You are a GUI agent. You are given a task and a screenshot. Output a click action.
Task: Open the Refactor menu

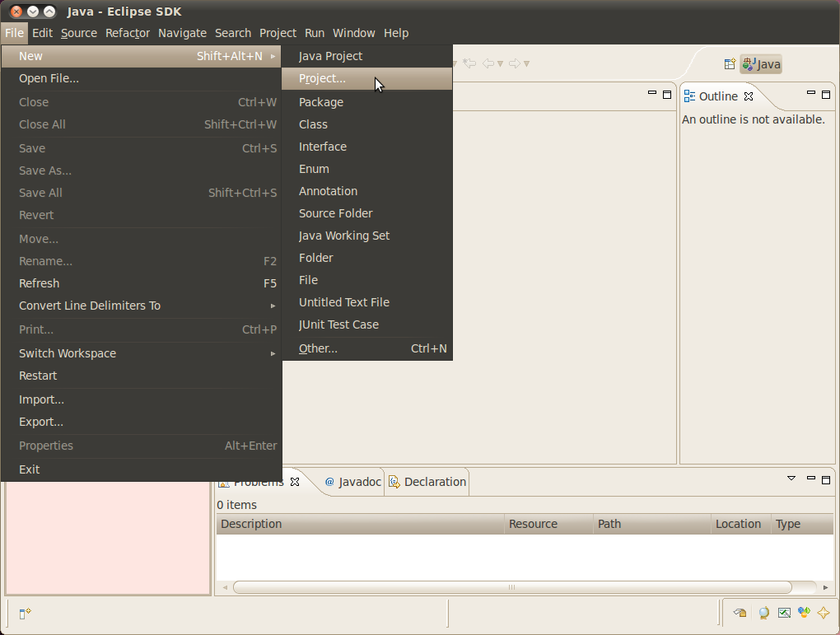coord(128,33)
